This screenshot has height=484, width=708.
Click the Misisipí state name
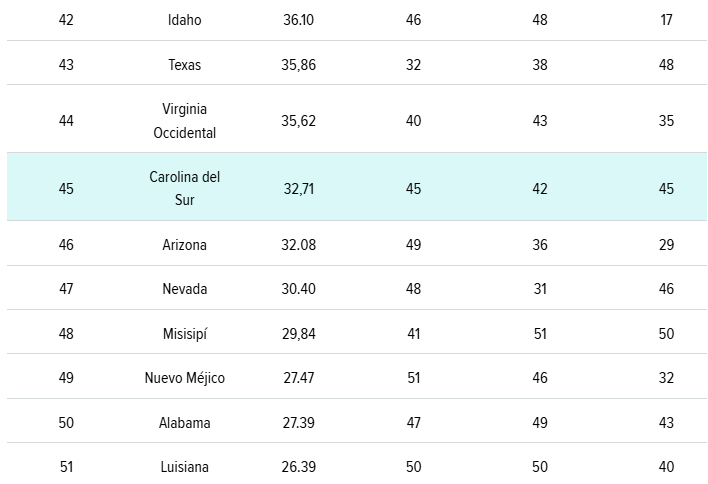pos(185,333)
